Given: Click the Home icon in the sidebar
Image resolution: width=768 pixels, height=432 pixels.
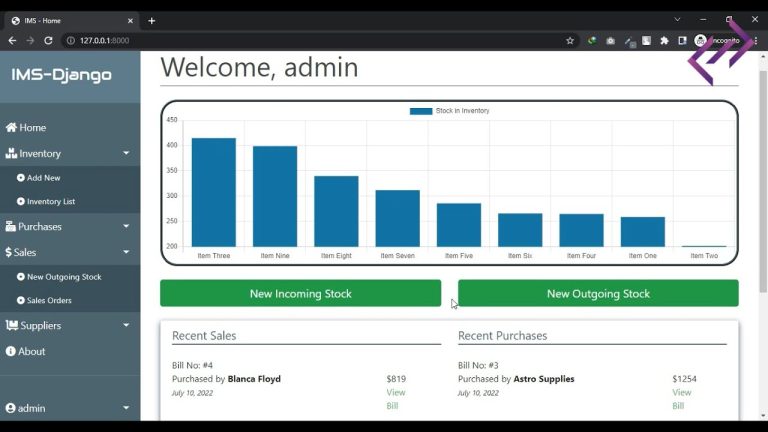Looking at the screenshot, I should pyautogui.click(x=11, y=128).
